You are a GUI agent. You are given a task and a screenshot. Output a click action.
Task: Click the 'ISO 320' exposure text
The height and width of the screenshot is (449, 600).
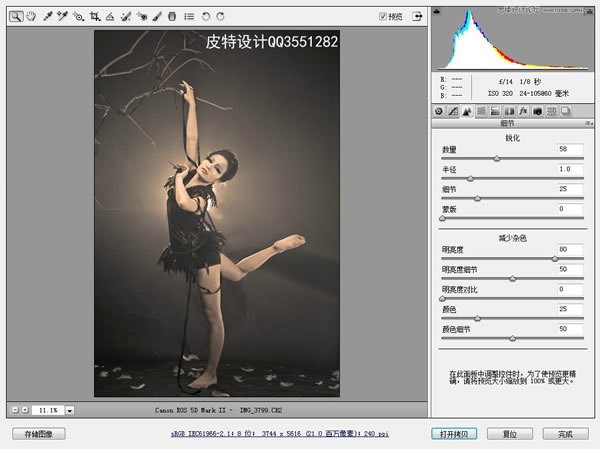500,93
